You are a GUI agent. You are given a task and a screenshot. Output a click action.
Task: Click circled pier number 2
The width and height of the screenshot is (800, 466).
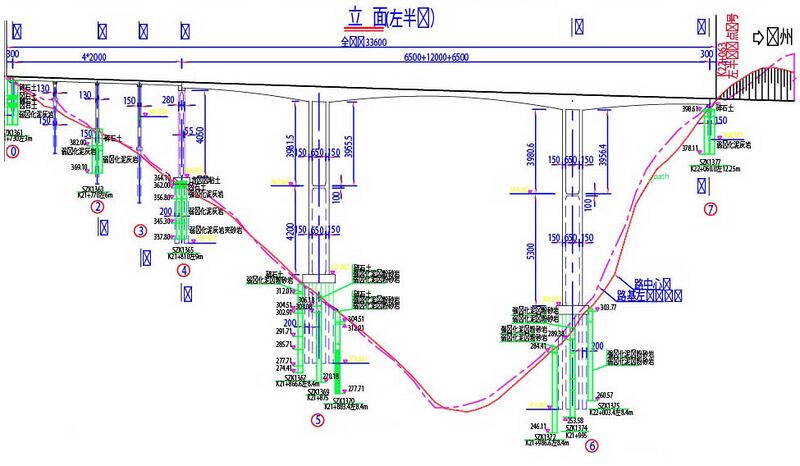point(97,207)
